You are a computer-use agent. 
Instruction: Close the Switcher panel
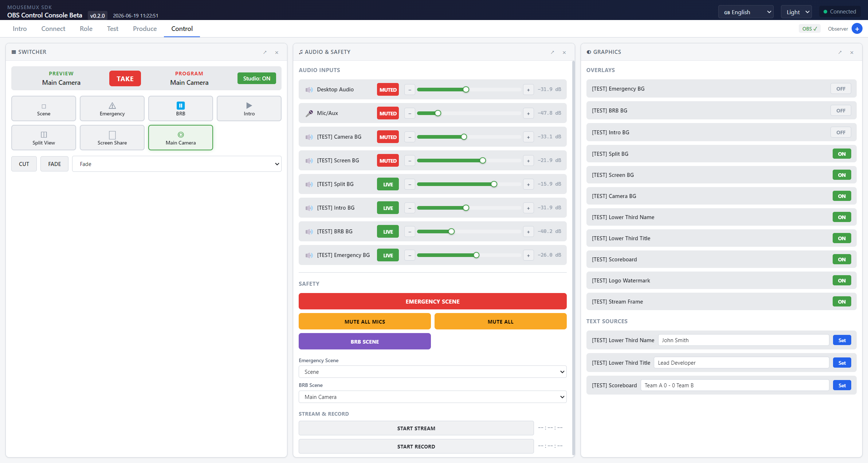pos(277,52)
